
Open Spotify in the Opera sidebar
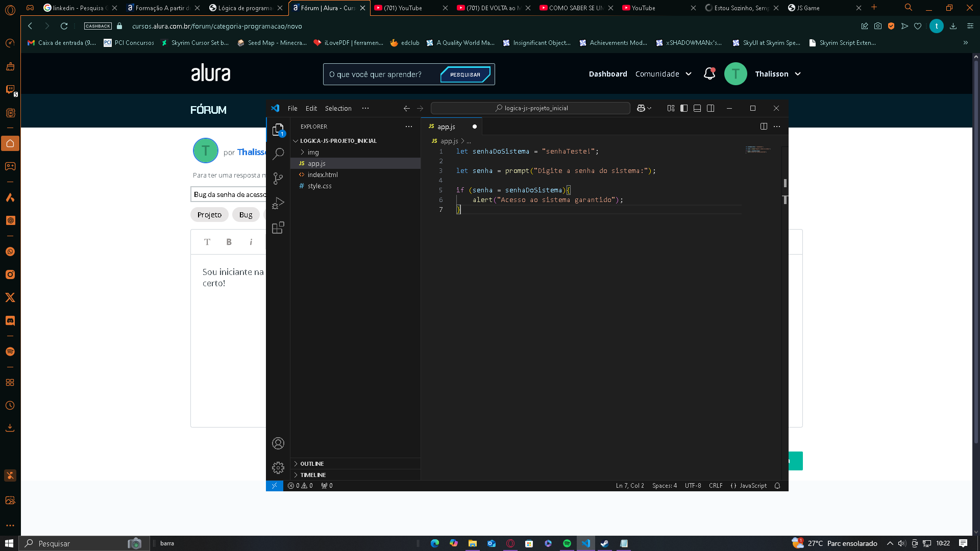click(10, 352)
